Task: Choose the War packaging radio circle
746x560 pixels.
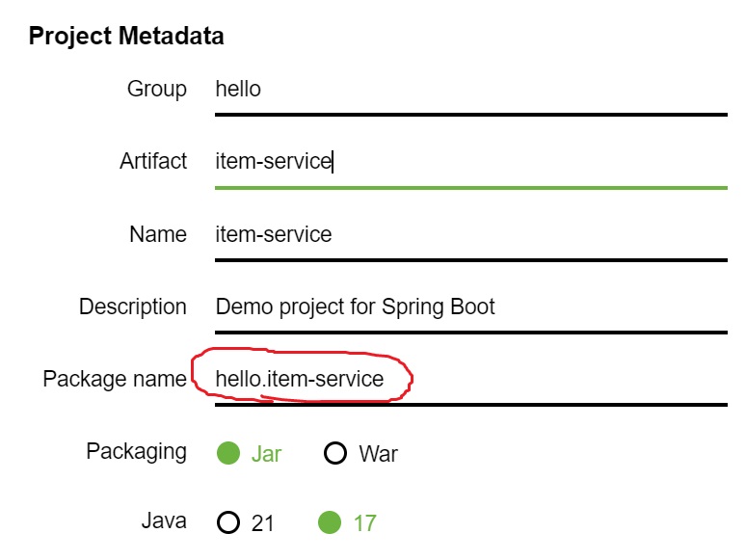Action: click(335, 453)
